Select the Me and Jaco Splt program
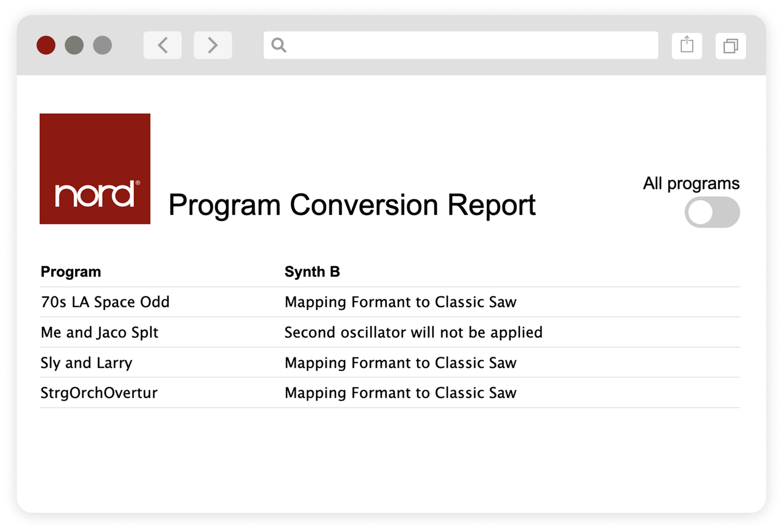The image size is (783, 532). (x=100, y=333)
